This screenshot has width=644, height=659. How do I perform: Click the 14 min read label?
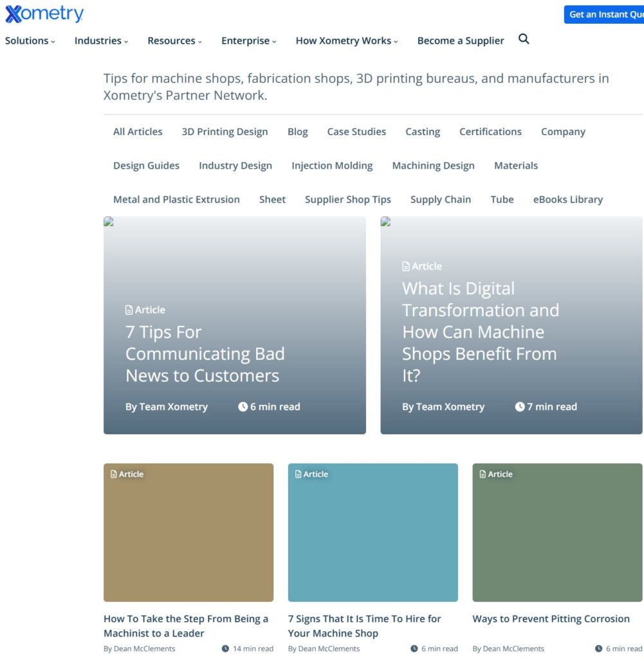(x=253, y=649)
